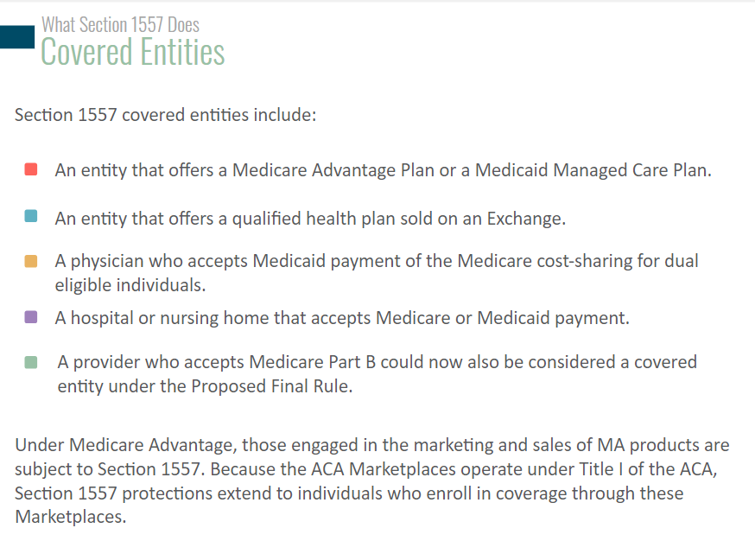Click the dark teal title accent bar
This screenshot has width=755, height=560.
tap(17, 37)
